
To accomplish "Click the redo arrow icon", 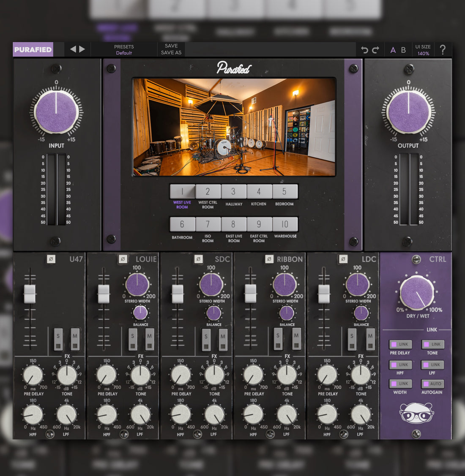I will 376,49.
